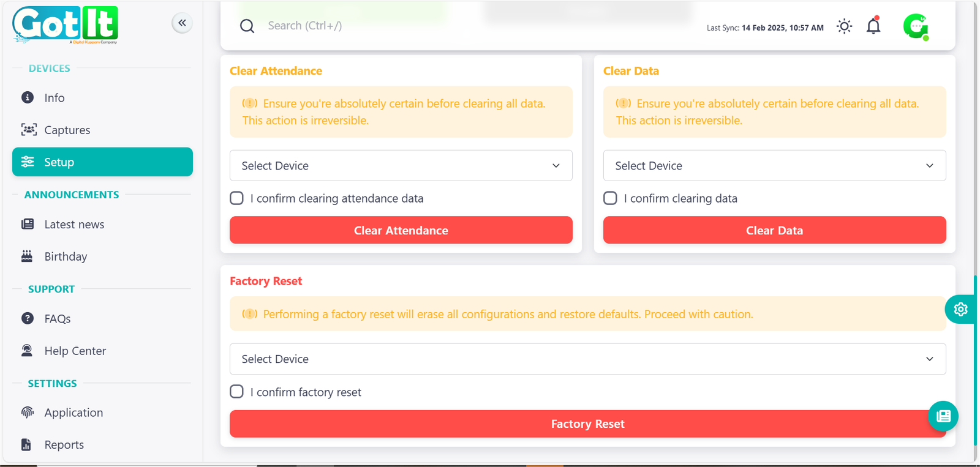This screenshot has width=980, height=467.
Task: Open the teal settings gear panel
Action: coord(960,309)
